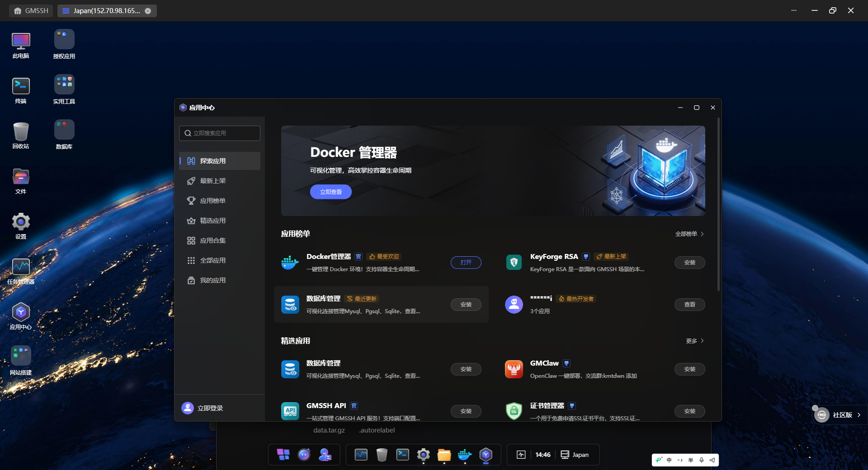Open the AI assistant robot icon in dock
This screenshot has width=868, height=470.
click(x=304, y=455)
